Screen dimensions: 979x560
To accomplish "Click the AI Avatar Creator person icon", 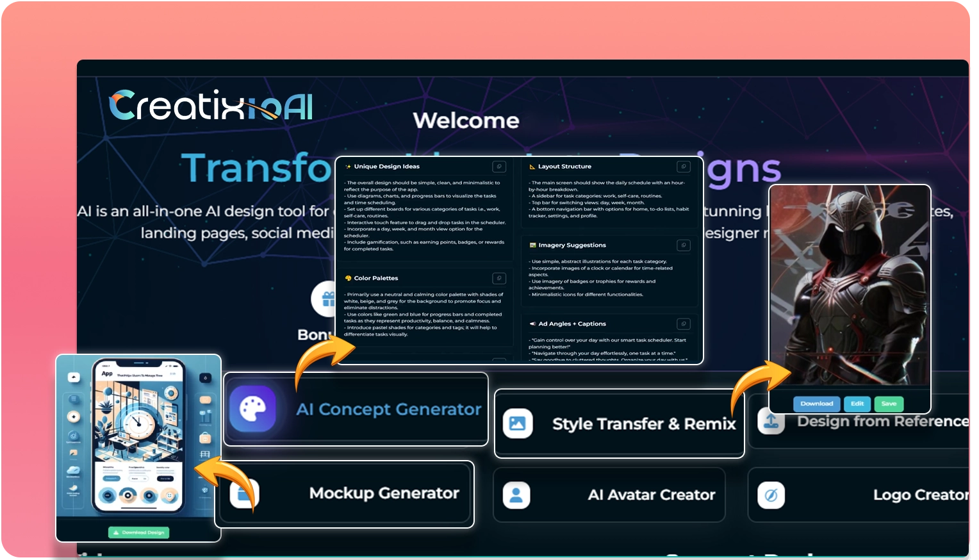I will coord(516,495).
